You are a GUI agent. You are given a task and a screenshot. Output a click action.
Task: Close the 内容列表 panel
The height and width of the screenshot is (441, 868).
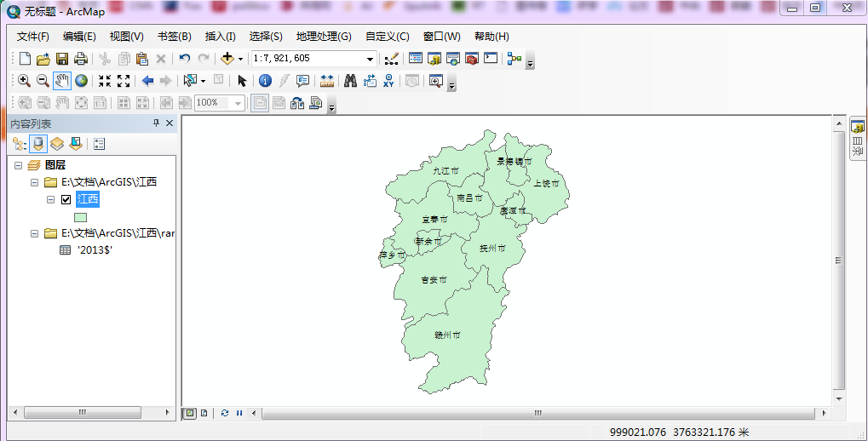coord(170,123)
